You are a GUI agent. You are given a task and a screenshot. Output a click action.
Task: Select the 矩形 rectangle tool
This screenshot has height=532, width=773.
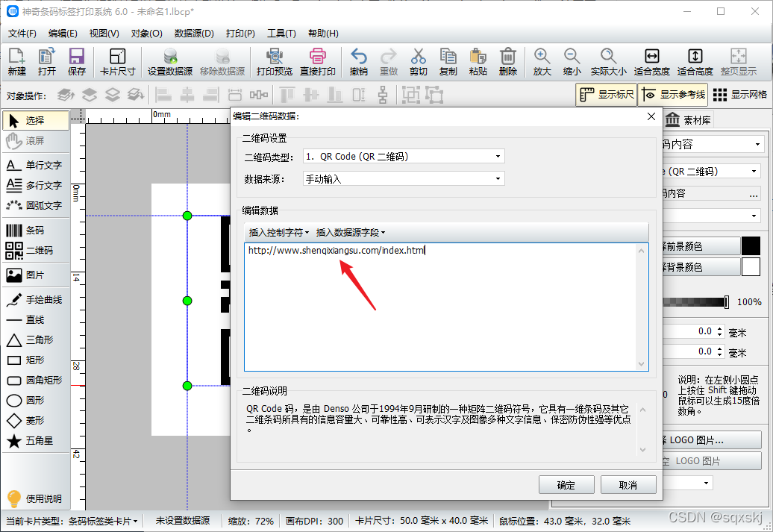tap(35, 360)
